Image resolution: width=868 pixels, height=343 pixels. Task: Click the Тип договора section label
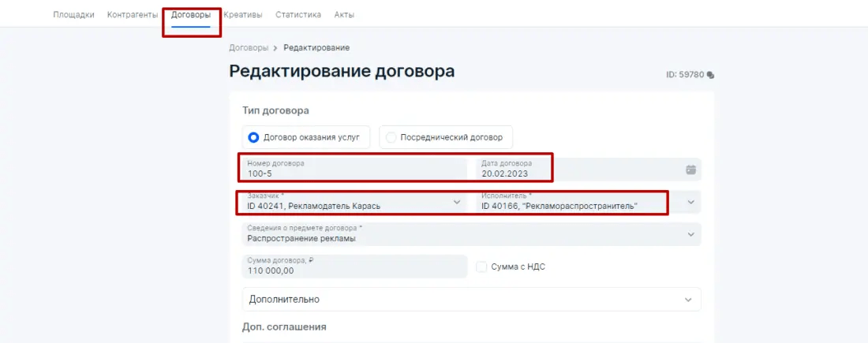275,110
